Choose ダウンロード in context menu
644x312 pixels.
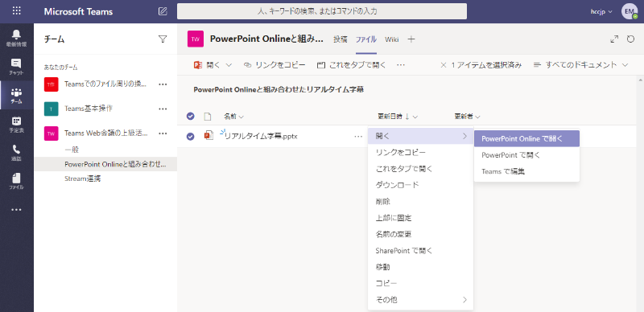[x=420, y=185]
